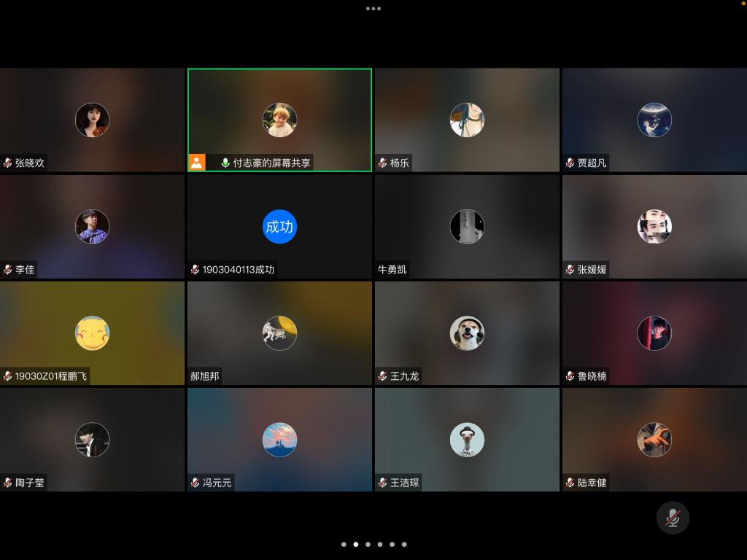Open the three-dot handle at top center
This screenshot has height=560, width=747.
pyautogui.click(x=373, y=9)
